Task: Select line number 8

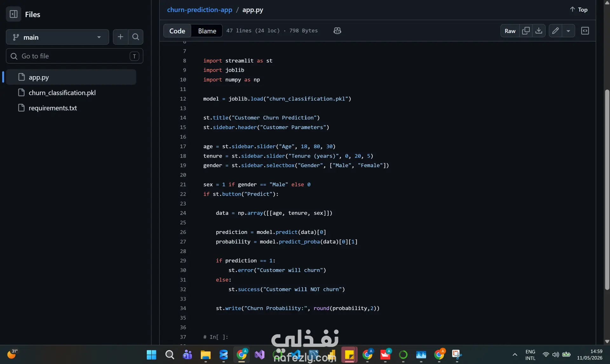Action: (184, 61)
